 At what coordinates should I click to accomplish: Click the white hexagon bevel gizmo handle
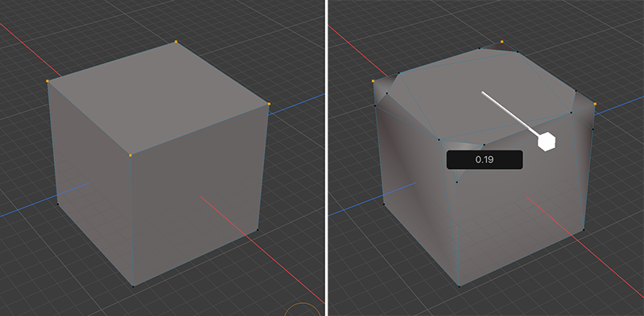click(547, 142)
